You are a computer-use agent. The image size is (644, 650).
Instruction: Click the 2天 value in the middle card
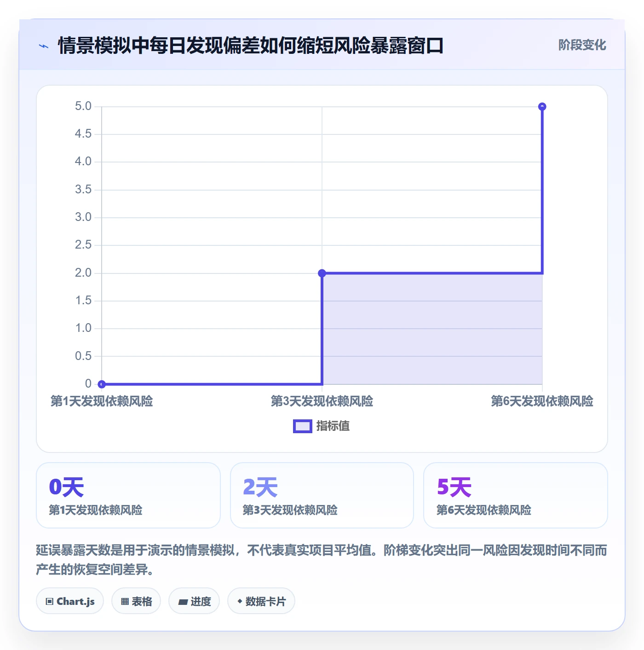260,487
